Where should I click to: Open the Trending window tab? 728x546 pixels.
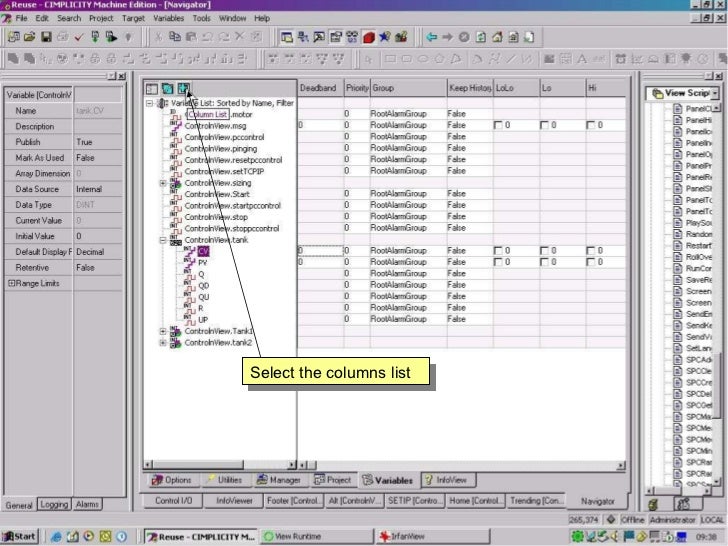point(537,500)
